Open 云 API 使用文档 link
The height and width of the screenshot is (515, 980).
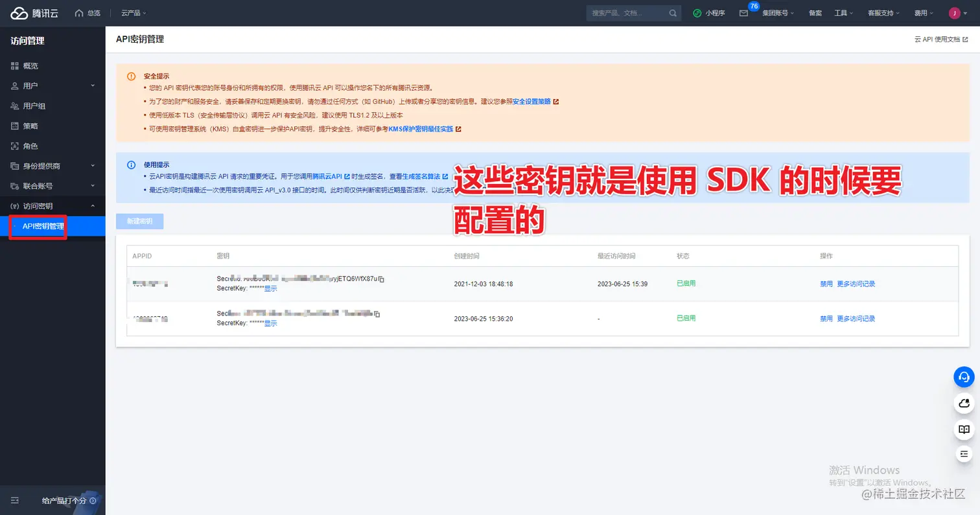click(x=937, y=40)
